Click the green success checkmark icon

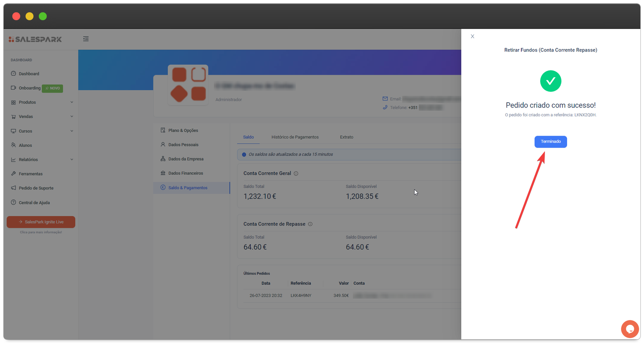551,81
